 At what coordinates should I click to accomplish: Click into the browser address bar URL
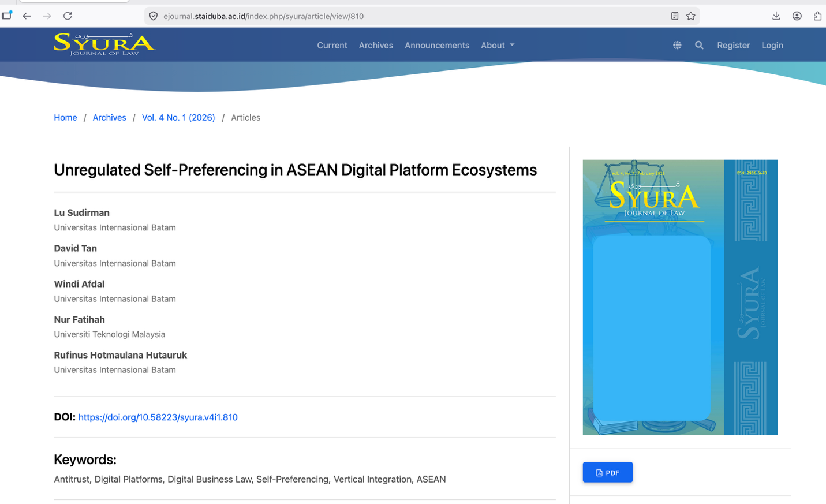pos(263,16)
